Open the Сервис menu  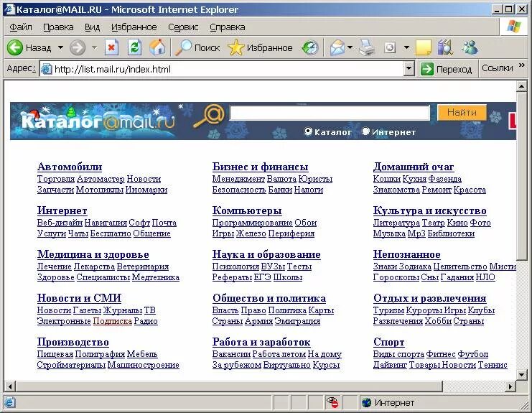coord(183,27)
